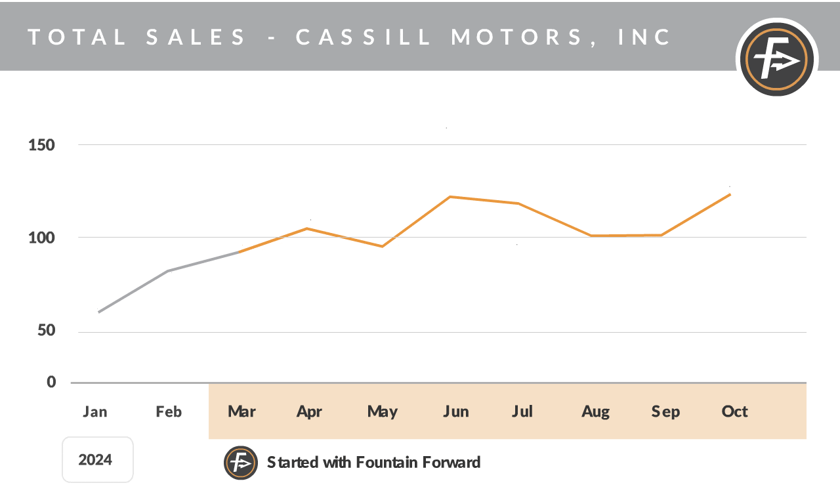This screenshot has width=840, height=504.
Task: Click the Jan month label
Action: [95, 411]
